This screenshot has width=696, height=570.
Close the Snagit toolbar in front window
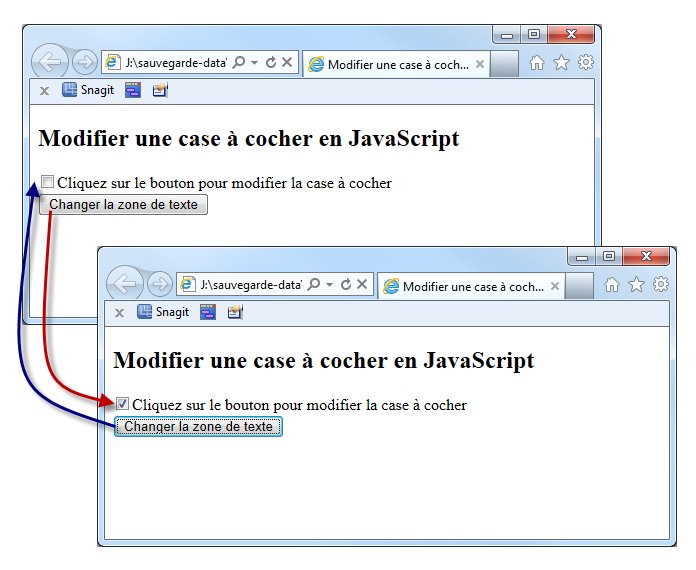pyautogui.click(x=119, y=313)
